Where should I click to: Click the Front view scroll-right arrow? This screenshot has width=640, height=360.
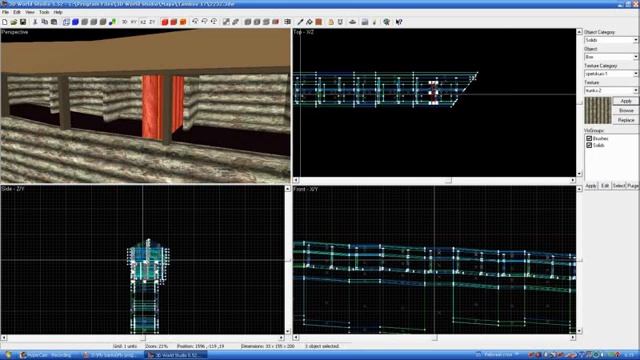(x=573, y=338)
